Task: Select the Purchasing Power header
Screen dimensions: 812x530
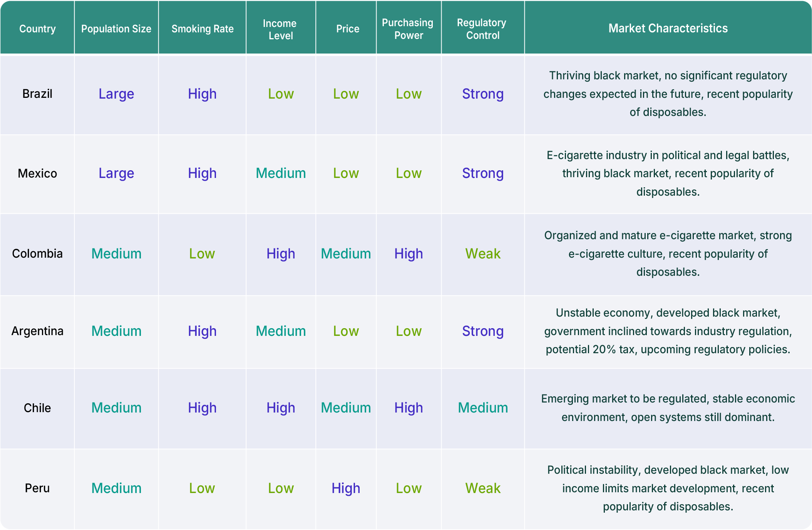Action: pos(408,29)
